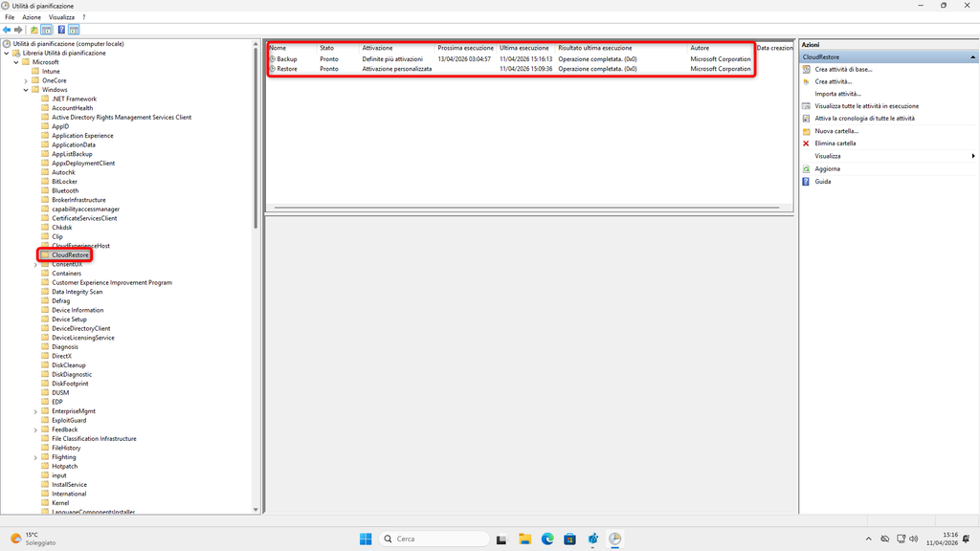Image resolution: width=980 pixels, height=551 pixels.
Task: Toggle the console tree pane toolbar icon
Action: pyautogui.click(x=46, y=30)
